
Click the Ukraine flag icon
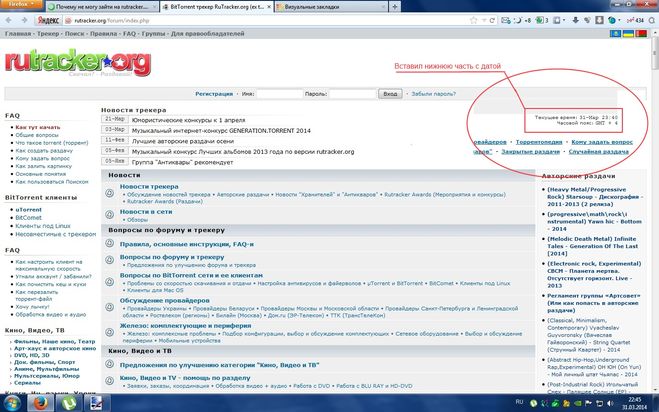(x=628, y=34)
